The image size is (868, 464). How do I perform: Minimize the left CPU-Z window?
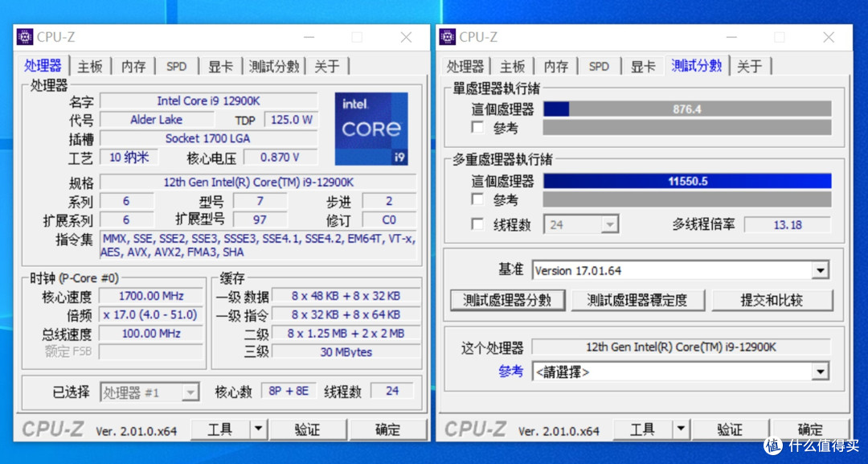(308, 37)
